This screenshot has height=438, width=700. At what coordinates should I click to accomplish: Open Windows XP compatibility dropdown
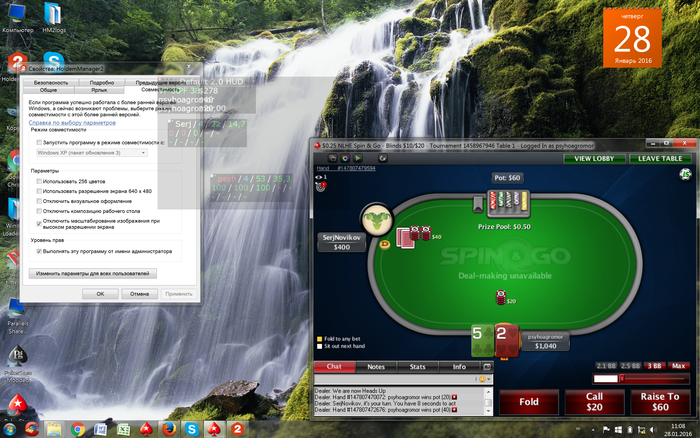click(x=92, y=153)
